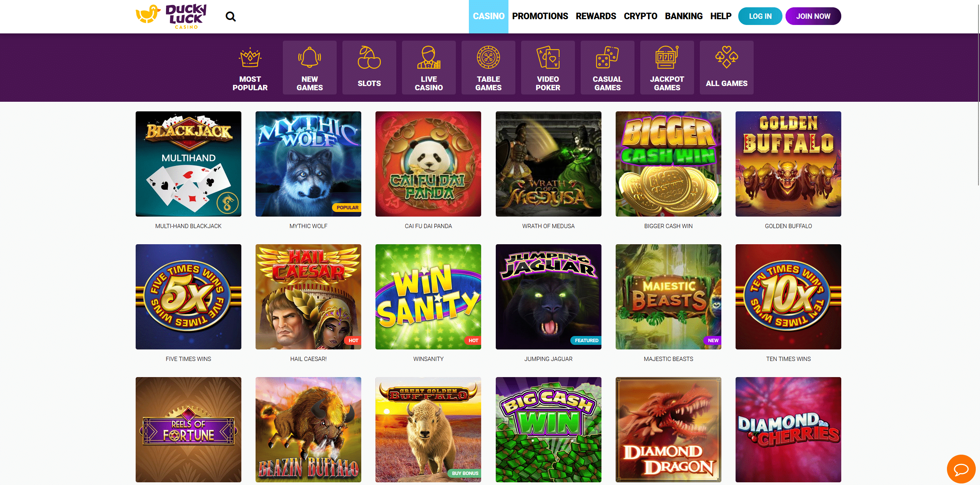This screenshot has height=485, width=980.
Task: Show All Games category
Action: 727,68
